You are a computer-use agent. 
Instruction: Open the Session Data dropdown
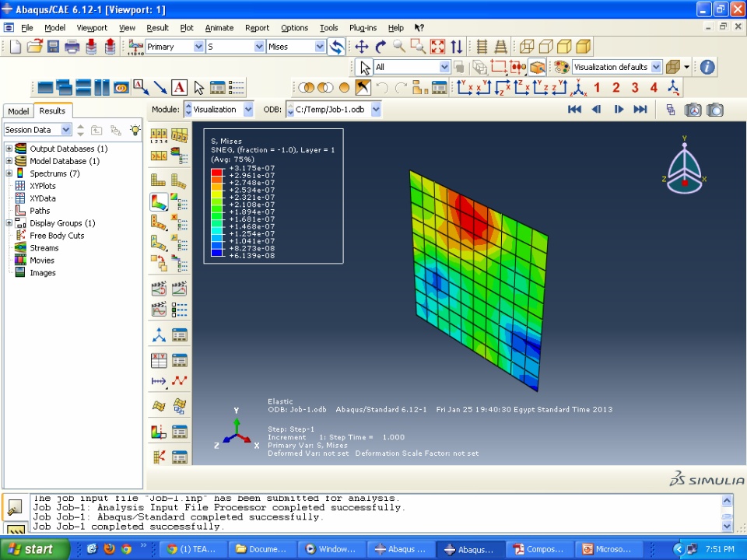[65, 130]
